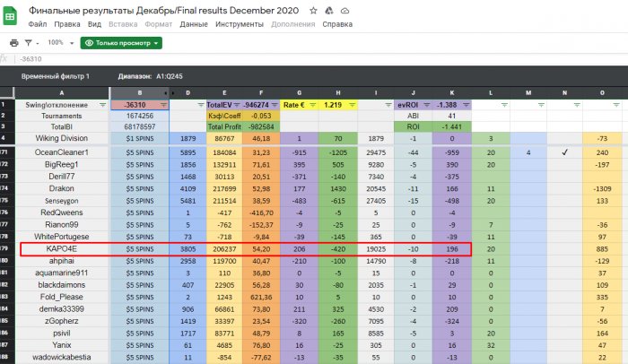Open filter icon in the -36310 cell

[163, 105]
